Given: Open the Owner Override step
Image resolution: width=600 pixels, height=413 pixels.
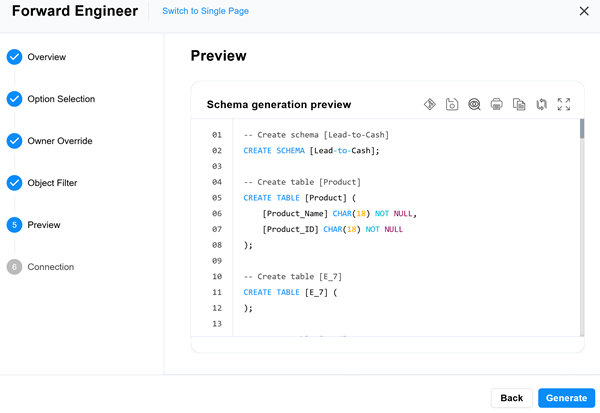Looking at the screenshot, I should point(60,141).
